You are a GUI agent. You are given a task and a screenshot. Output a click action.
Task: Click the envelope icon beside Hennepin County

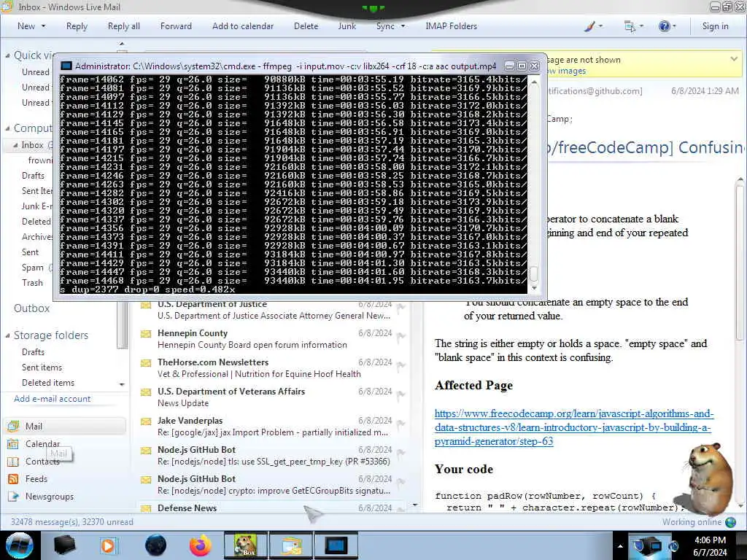pyautogui.click(x=146, y=334)
